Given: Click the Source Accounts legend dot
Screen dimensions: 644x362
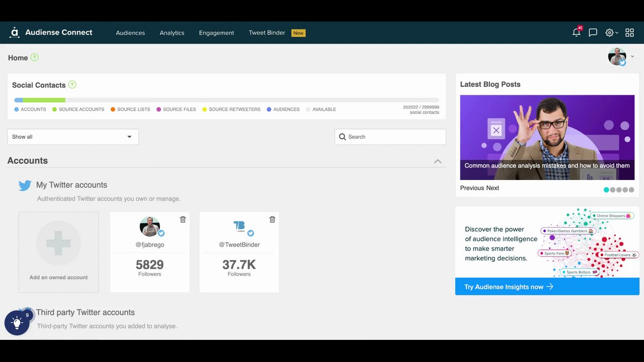Looking at the screenshot, I should tap(55, 109).
